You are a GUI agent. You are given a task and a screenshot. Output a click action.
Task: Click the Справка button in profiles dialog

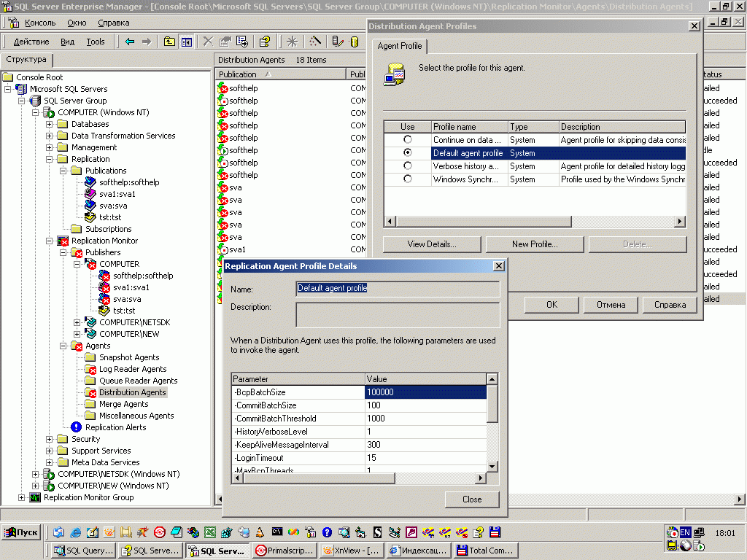670,305
